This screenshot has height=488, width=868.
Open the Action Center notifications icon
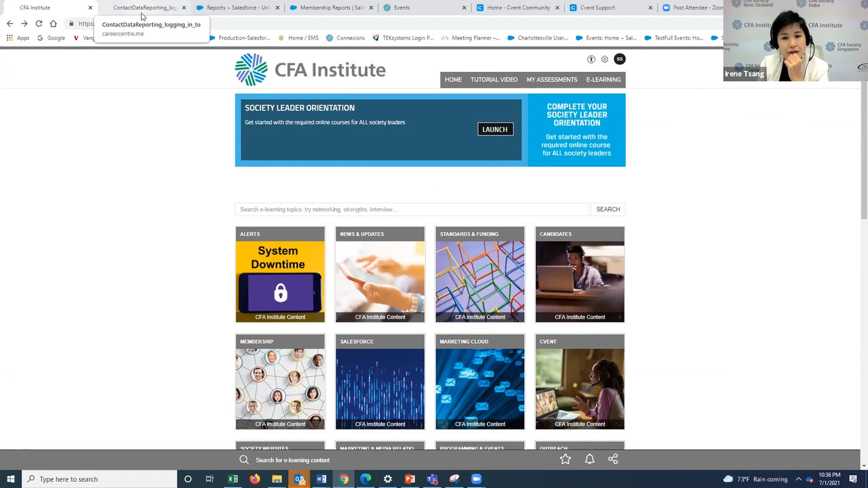(x=853, y=479)
